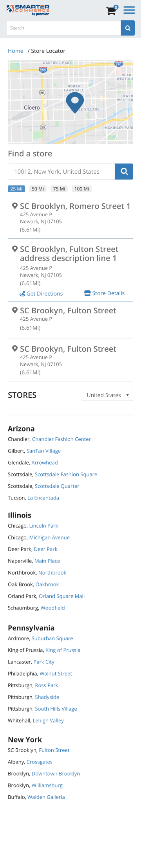Open the United States country dropdown
The width and height of the screenshot is (141, 868).
point(107,395)
